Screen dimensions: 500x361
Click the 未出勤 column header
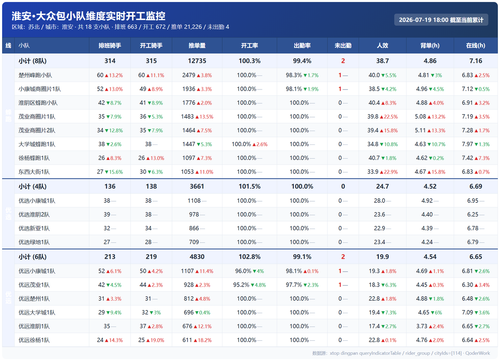pyautogui.click(x=343, y=46)
